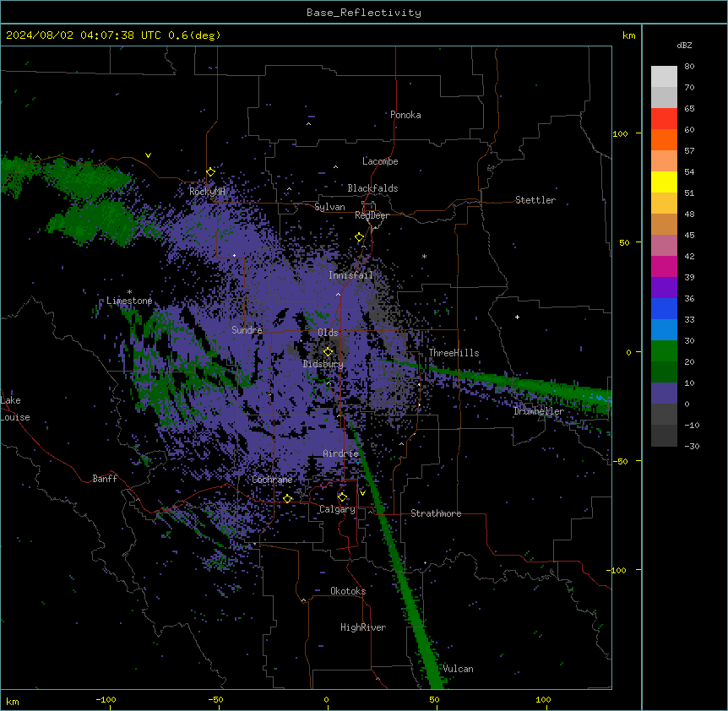Viewport: 728px width, 711px height.
Task: Click the -100 km label on bottom axis
Action: click(106, 699)
